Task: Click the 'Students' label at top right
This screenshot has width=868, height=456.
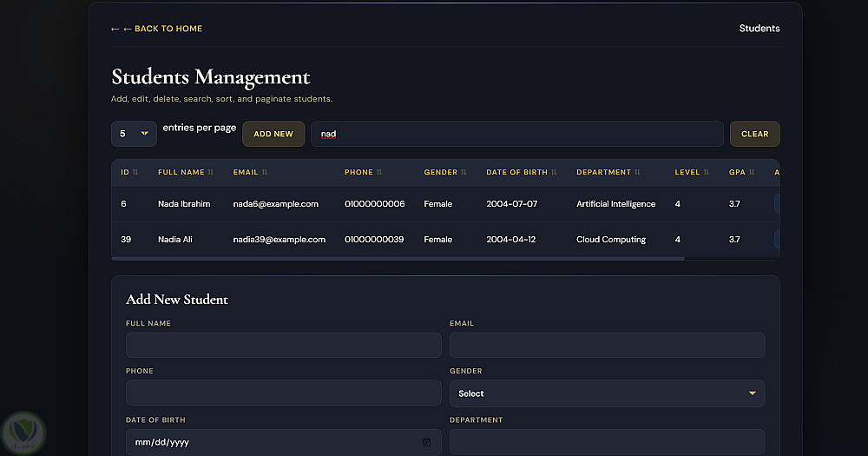Action: [x=759, y=29]
